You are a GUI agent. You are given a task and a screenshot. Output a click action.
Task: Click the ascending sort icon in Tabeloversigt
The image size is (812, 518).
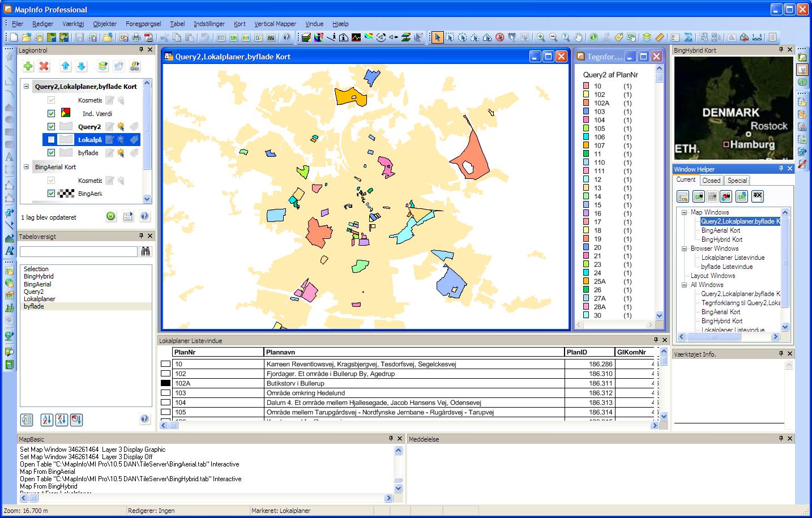pyautogui.click(x=46, y=419)
